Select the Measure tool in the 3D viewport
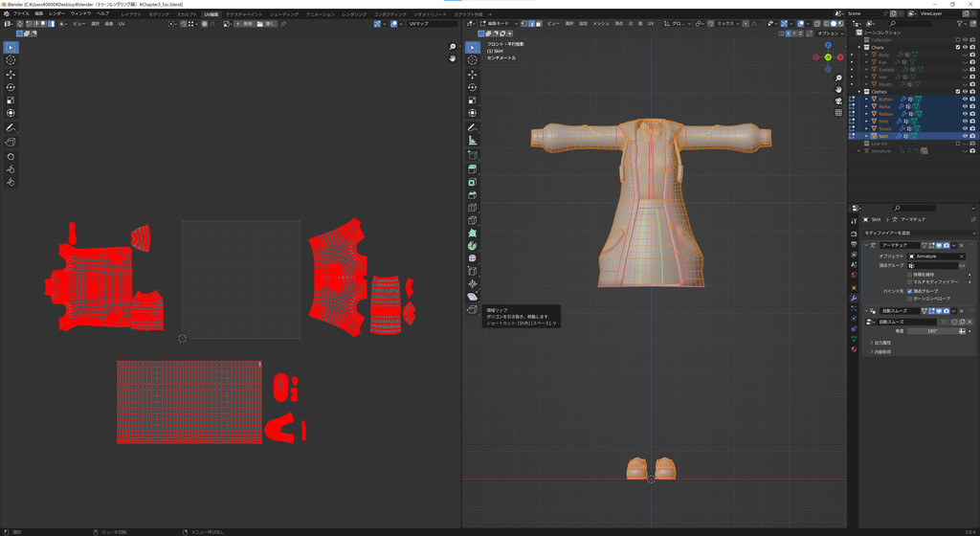This screenshot has width=980, height=536. tap(472, 141)
